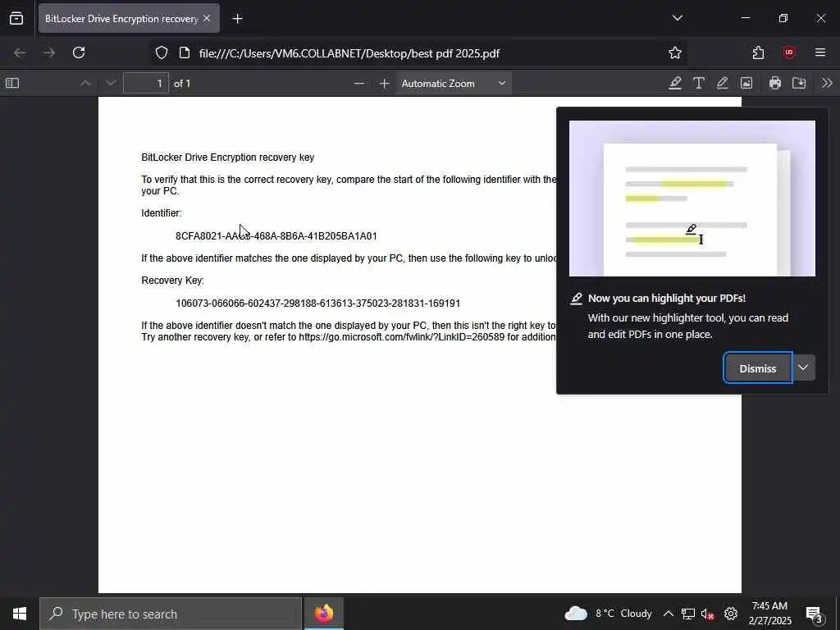This screenshot has width=840, height=630.
Task: Select the add image tool in PDF toolbar
Action: point(746,83)
